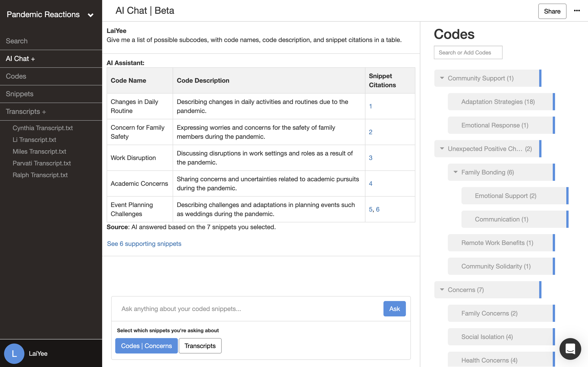588x367 pixels.
Task: Open the Codes section in the sidebar
Action: point(16,76)
